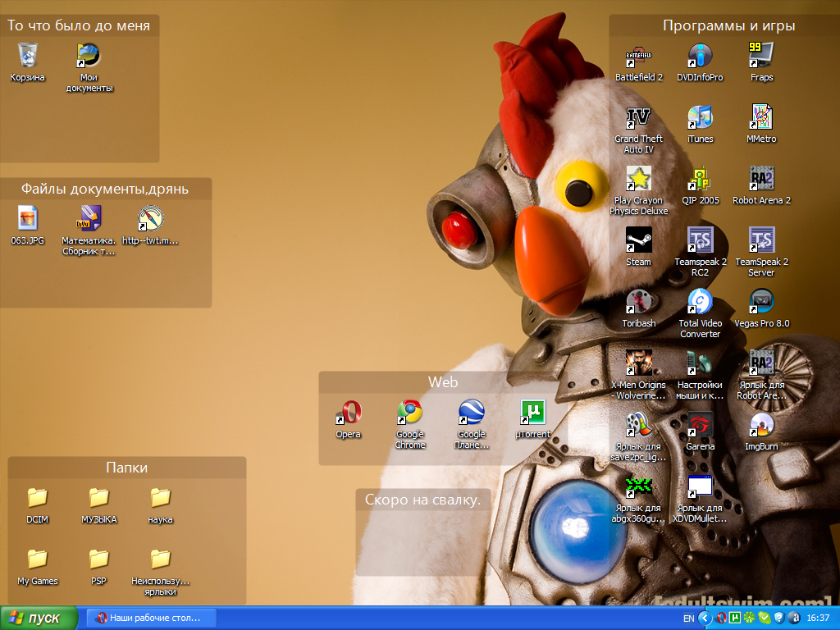
Task: Click the 'То что было до меня' group title
Action: (78, 25)
